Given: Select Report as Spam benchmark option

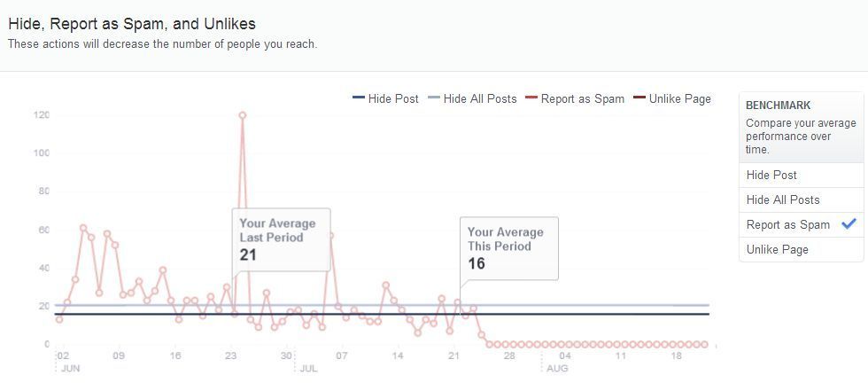Looking at the screenshot, I should point(787,225).
